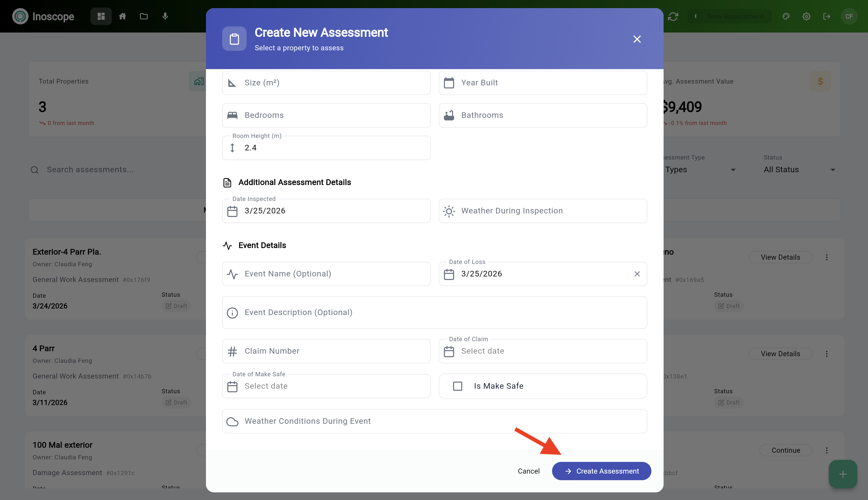Activate the microphone voice icon
Viewport: 868px width, 500px height.
[x=165, y=16]
